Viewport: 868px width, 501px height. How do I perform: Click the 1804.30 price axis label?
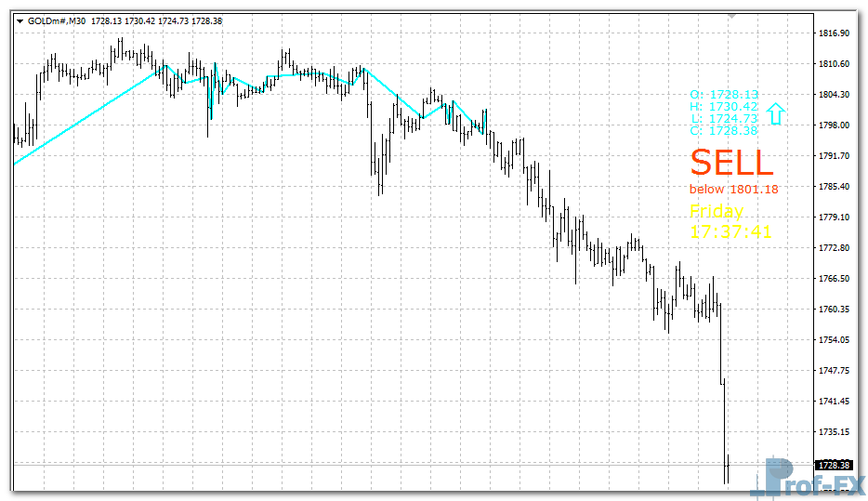click(x=834, y=95)
